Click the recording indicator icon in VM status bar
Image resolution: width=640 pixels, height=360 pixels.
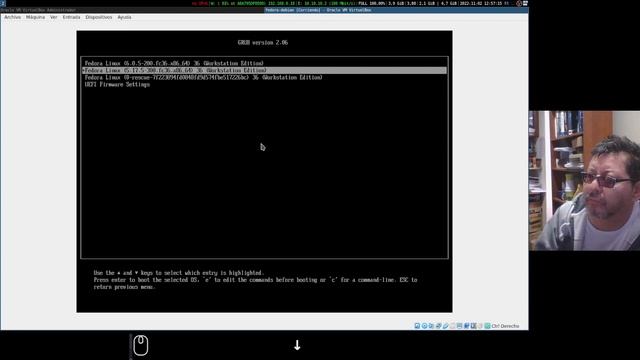coord(467,326)
